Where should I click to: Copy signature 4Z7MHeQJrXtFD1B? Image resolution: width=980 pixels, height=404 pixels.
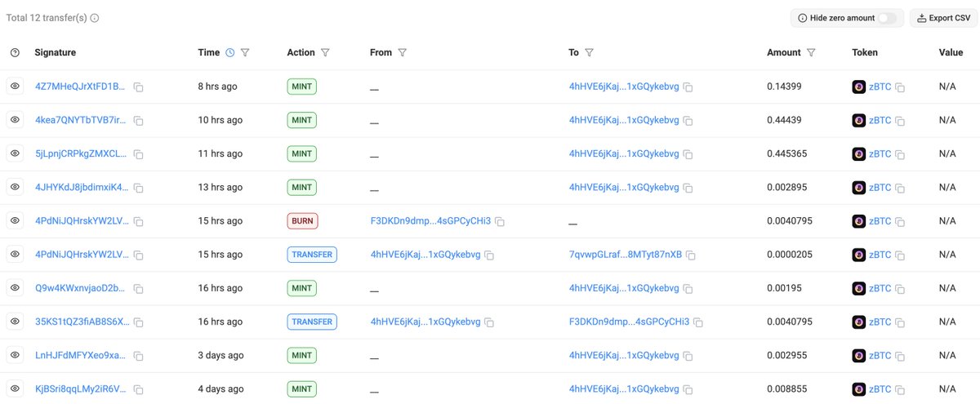tap(139, 87)
